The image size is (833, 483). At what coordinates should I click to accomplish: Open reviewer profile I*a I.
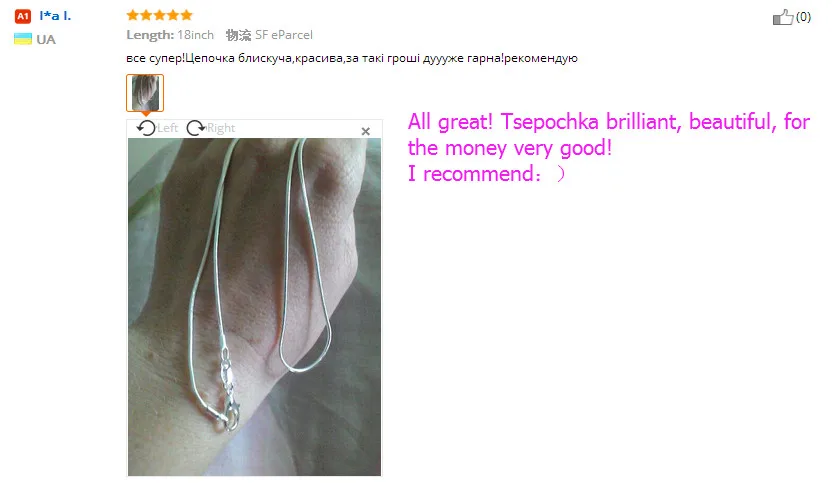pos(55,16)
